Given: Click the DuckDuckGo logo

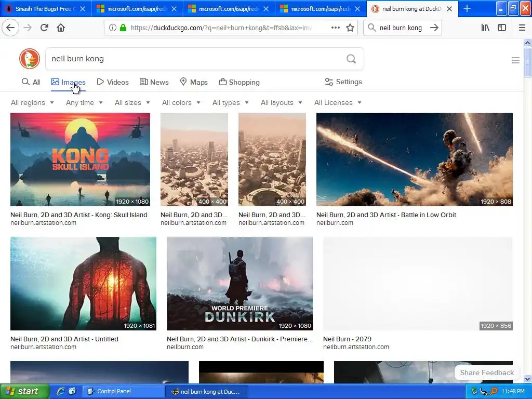Looking at the screenshot, I should [x=30, y=59].
